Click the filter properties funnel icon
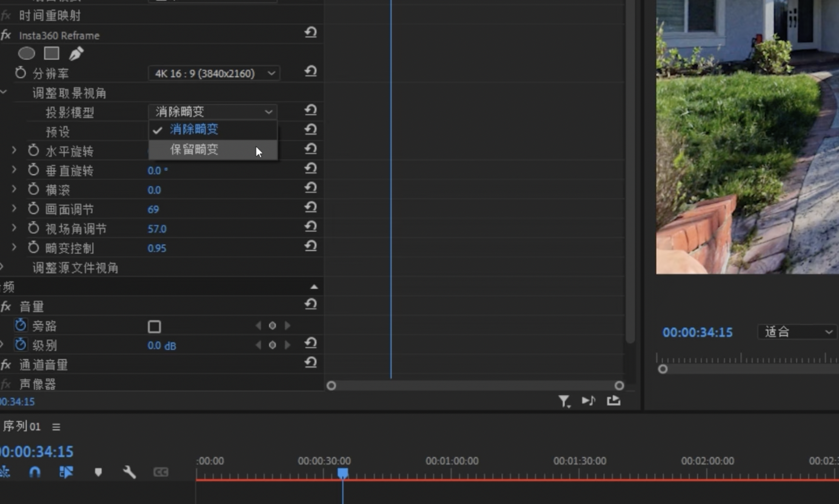Image resolution: width=839 pixels, height=504 pixels. point(564,401)
